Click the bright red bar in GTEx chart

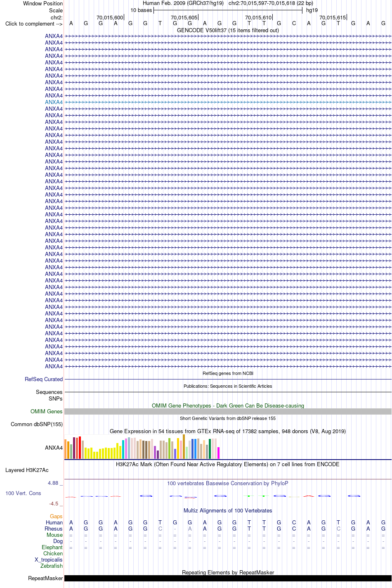click(x=80, y=448)
